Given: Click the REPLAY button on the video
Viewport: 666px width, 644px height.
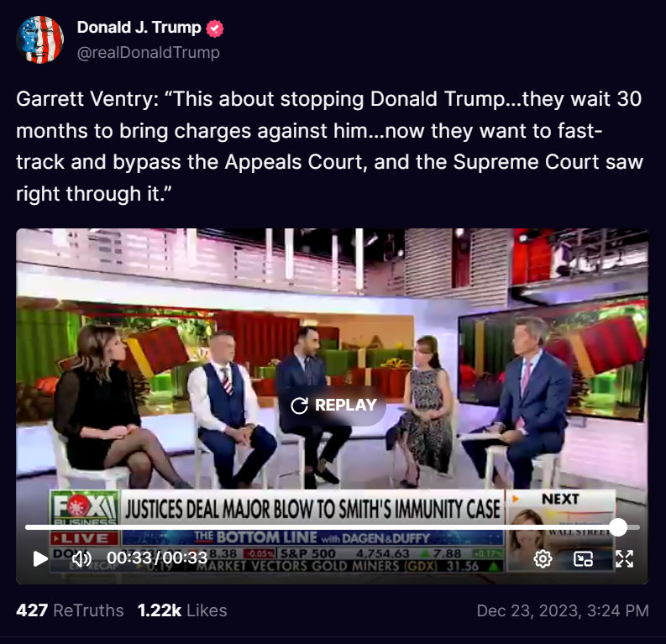Looking at the screenshot, I should [x=333, y=405].
